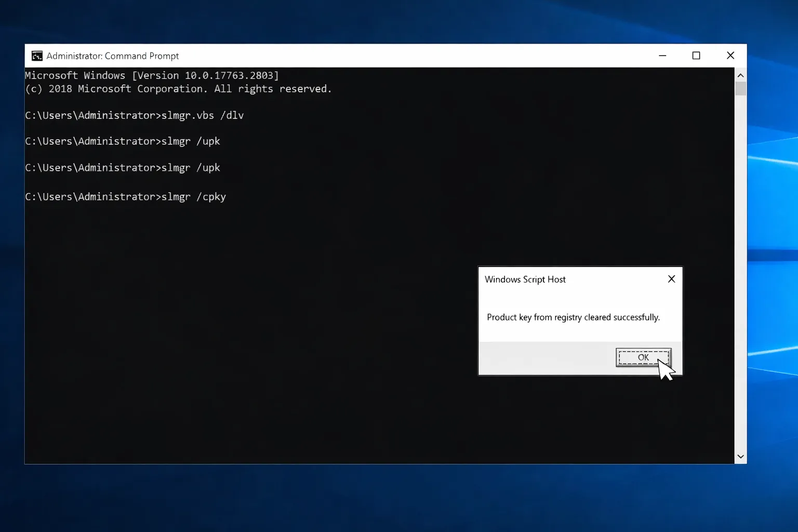Click the scrollbar up arrow

pos(740,75)
